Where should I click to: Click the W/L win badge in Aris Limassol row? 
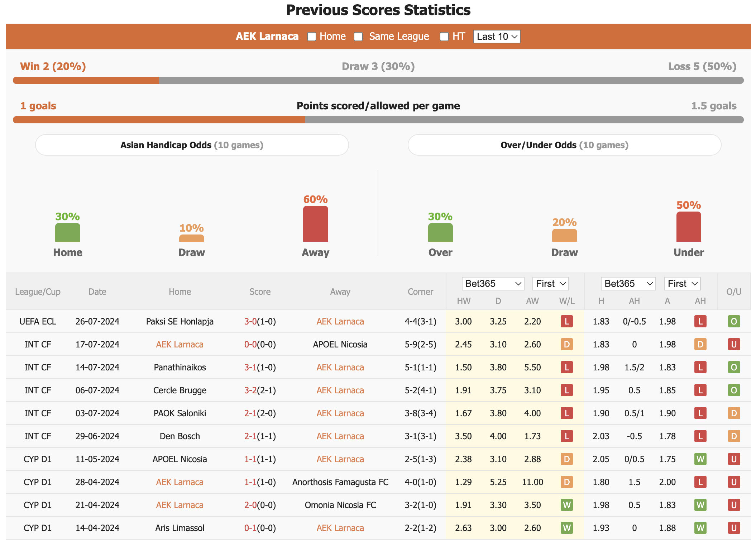(x=567, y=528)
